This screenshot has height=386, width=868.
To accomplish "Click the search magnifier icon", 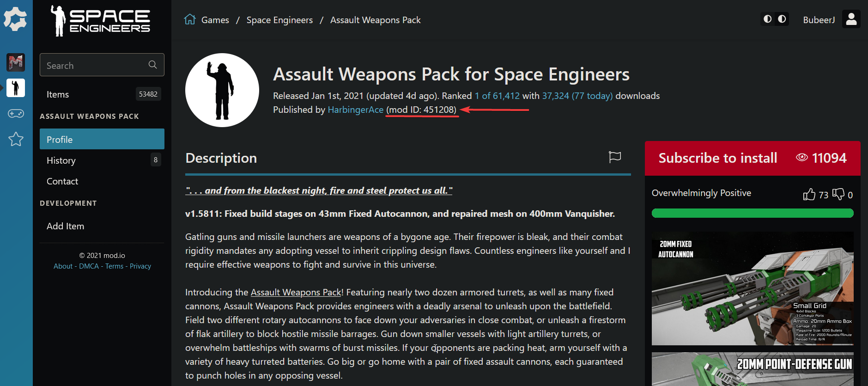I will [153, 65].
